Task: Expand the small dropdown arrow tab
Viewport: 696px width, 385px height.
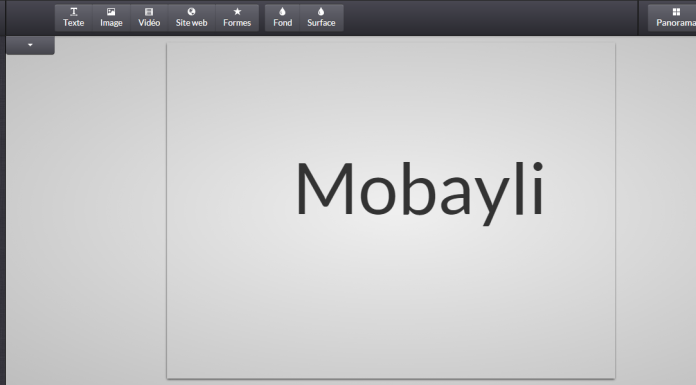Action: [x=30, y=45]
